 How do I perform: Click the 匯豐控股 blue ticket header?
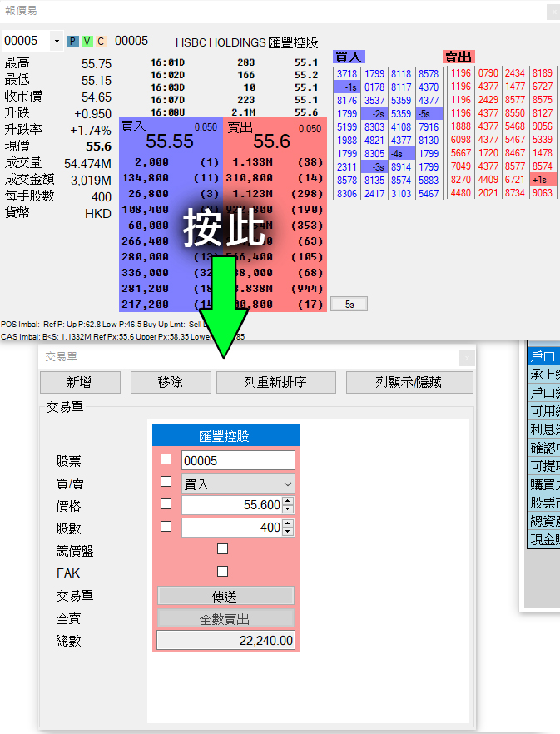coord(225,435)
